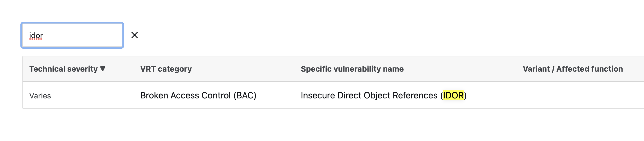This screenshot has width=644, height=141.
Task: Click the "(BAC)" abbreviation in the result row
Action: (245, 95)
